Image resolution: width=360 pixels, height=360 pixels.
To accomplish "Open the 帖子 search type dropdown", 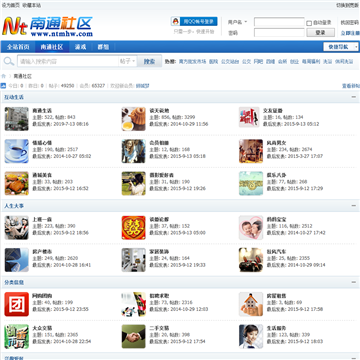I will (127, 61).
